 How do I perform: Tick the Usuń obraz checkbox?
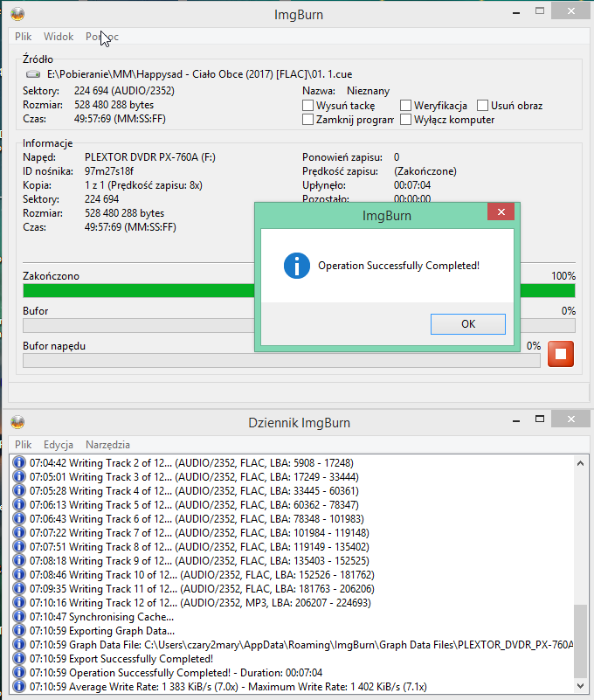click(482, 106)
